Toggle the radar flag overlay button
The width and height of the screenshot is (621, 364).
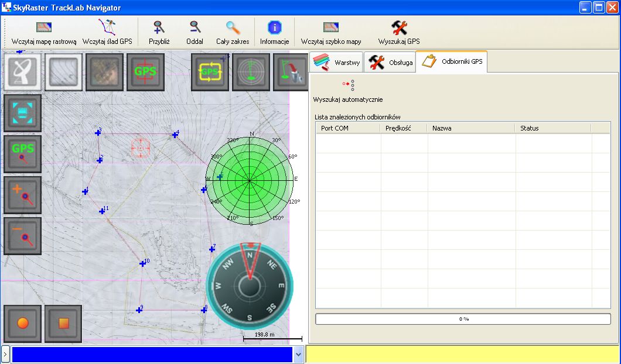point(251,72)
